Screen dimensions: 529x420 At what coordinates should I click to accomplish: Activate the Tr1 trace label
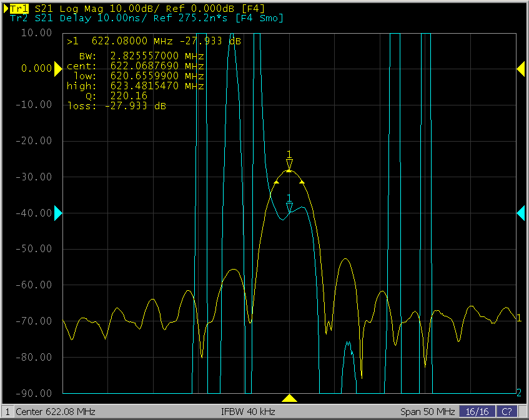click(x=18, y=8)
